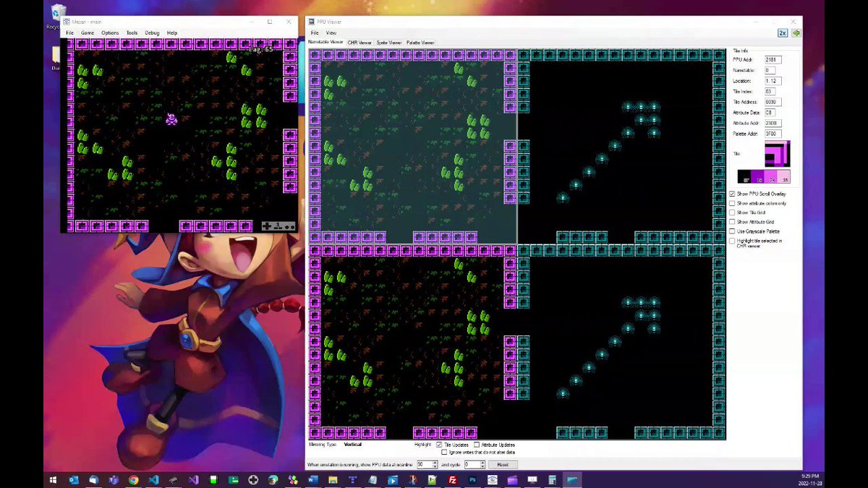Click the Location value field

point(773,81)
